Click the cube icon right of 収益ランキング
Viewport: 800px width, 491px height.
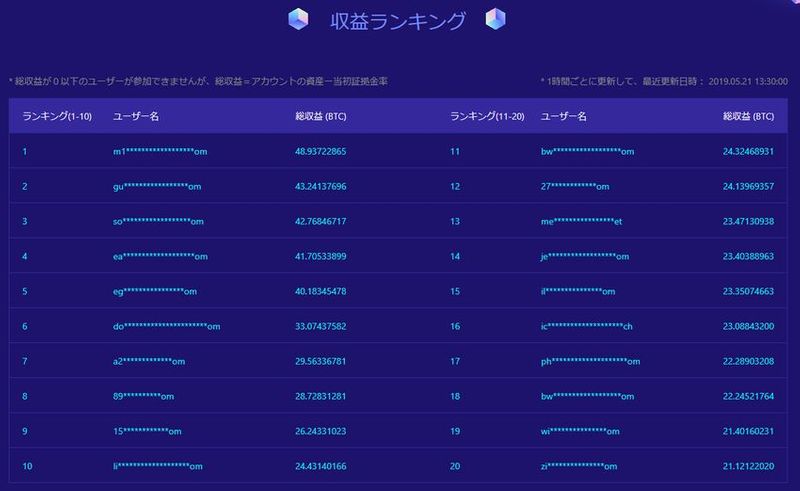496,20
